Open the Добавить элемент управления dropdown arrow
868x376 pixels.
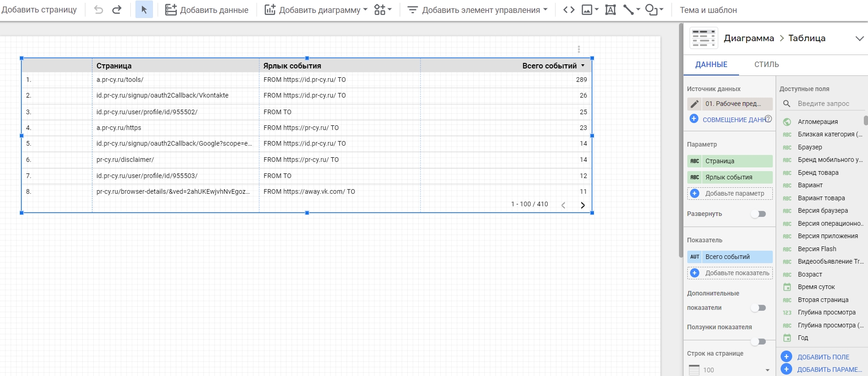click(545, 9)
